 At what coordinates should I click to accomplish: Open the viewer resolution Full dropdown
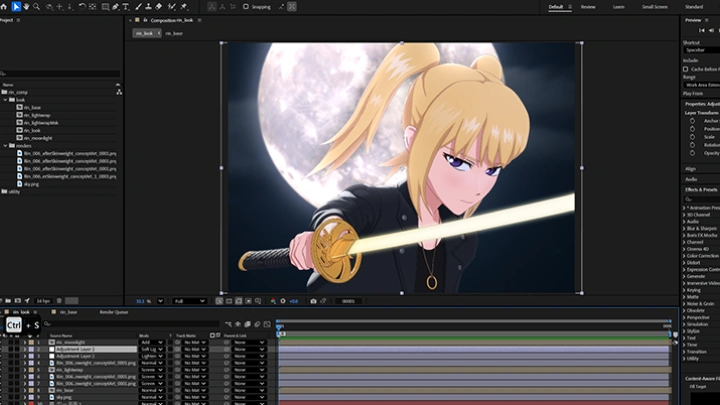[x=189, y=301]
